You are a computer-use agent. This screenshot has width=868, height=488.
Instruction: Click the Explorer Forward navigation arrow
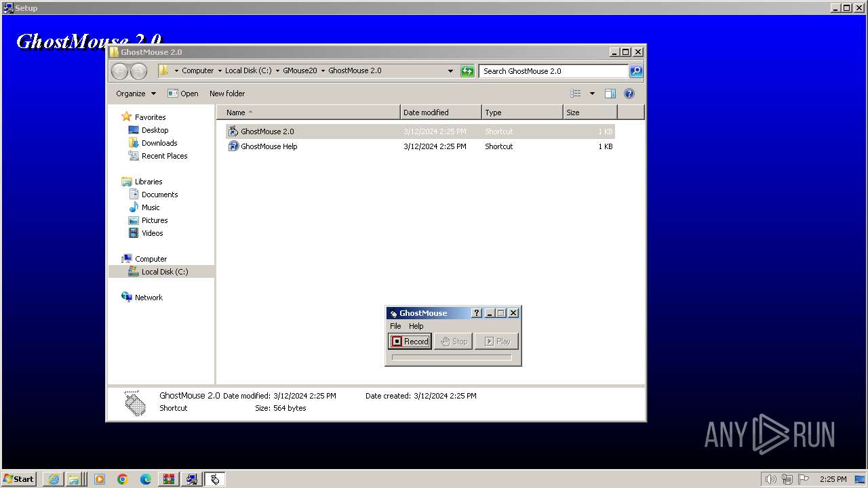coord(138,71)
